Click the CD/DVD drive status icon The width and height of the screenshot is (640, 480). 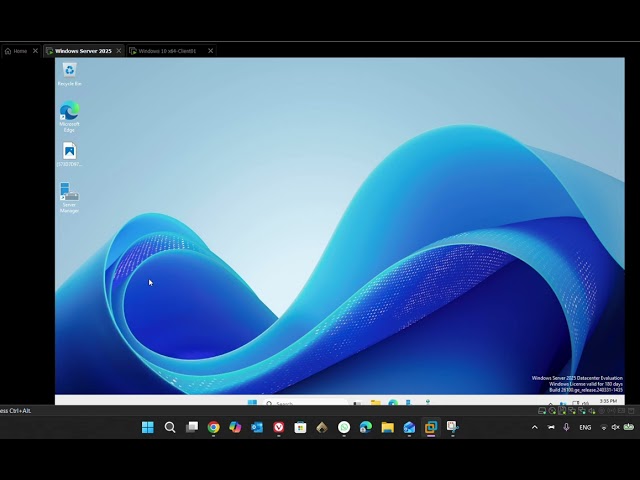(552, 411)
